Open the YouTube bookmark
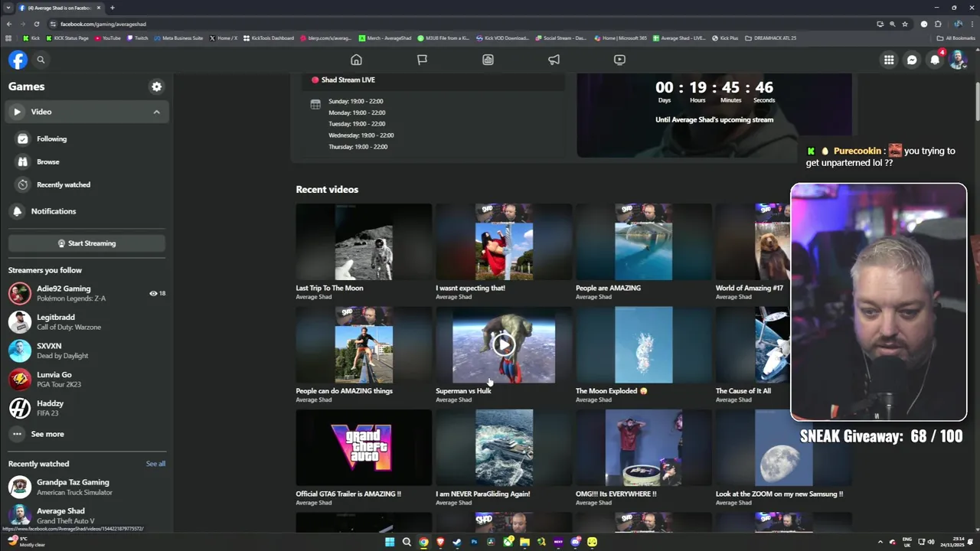 (x=108, y=37)
